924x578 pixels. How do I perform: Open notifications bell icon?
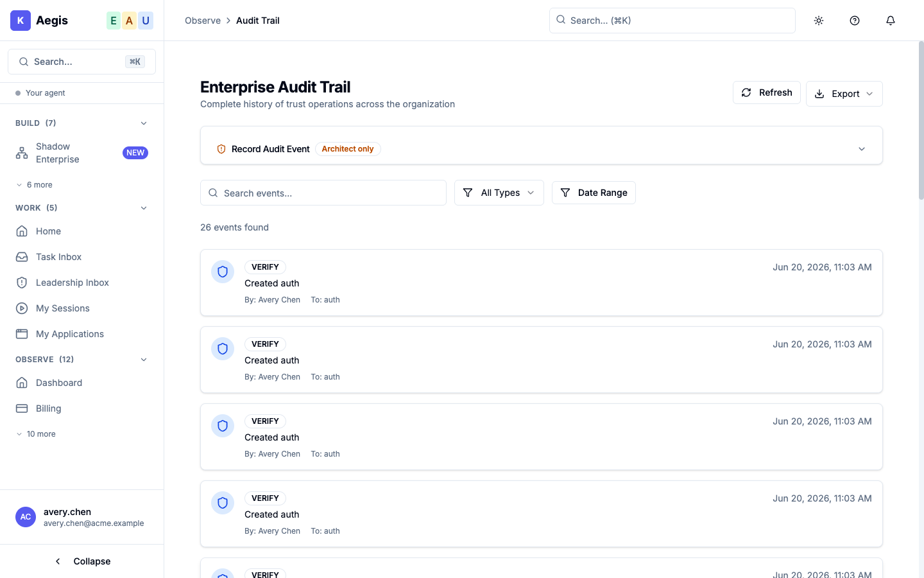[x=891, y=21]
